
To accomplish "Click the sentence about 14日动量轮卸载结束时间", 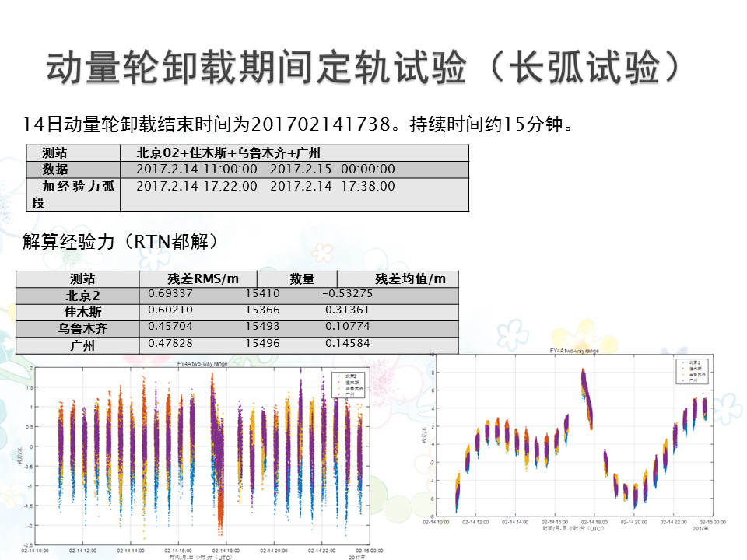I will click(300, 123).
